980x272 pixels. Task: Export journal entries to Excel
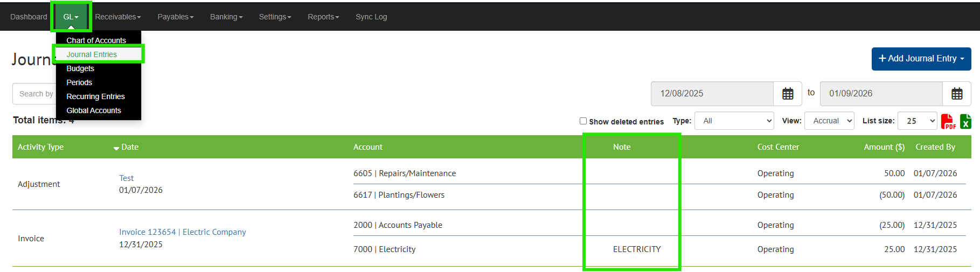point(965,122)
